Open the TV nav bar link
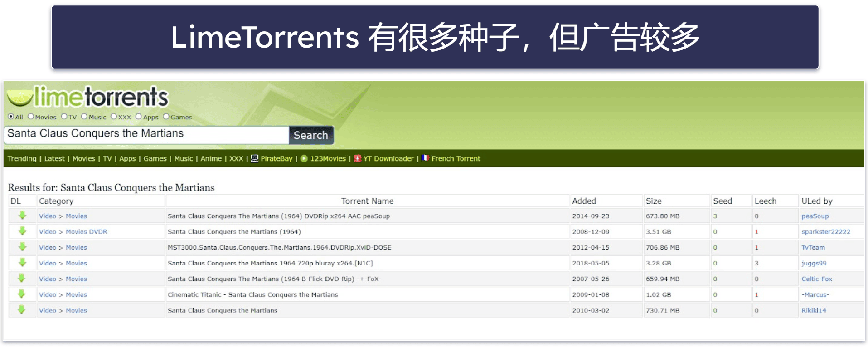The height and width of the screenshot is (348, 868). [x=107, y=158]
